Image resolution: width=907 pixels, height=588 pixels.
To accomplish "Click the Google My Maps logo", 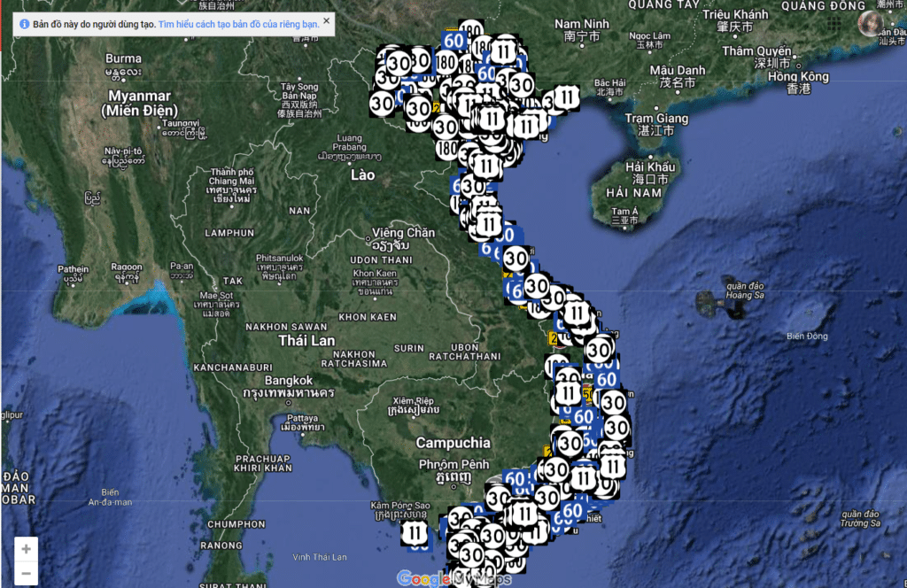I will 453,579.
